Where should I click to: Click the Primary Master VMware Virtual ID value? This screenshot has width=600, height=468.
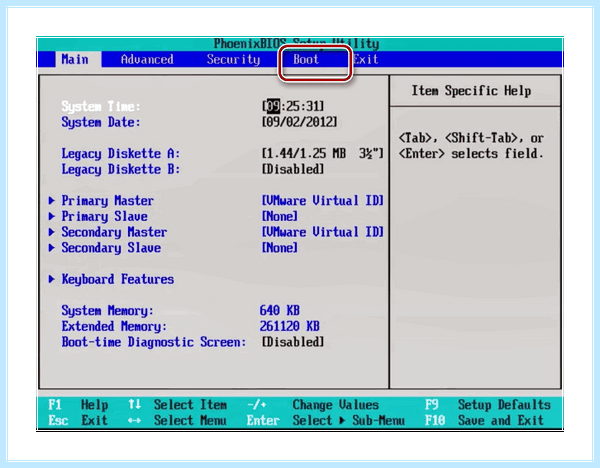click(x=322, y=201)
